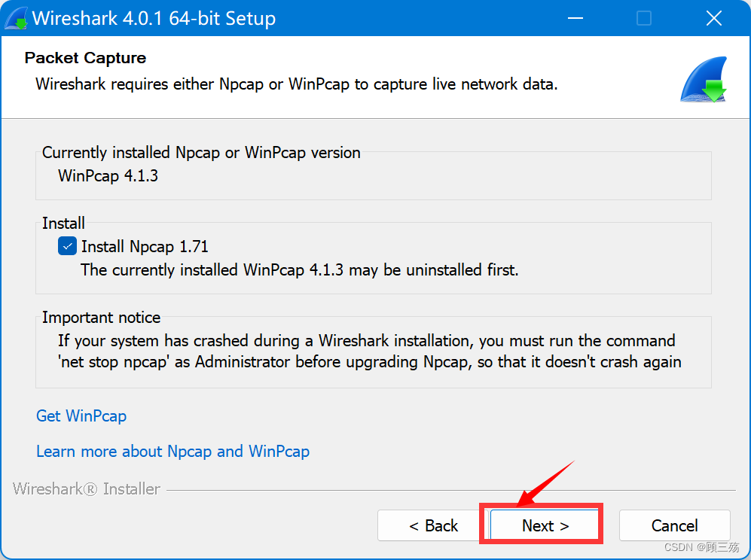Screen dimensions: 751x560
Task: Click the 'Currently installed Npcap or WinPcap version' label
Action: (201, 153)
